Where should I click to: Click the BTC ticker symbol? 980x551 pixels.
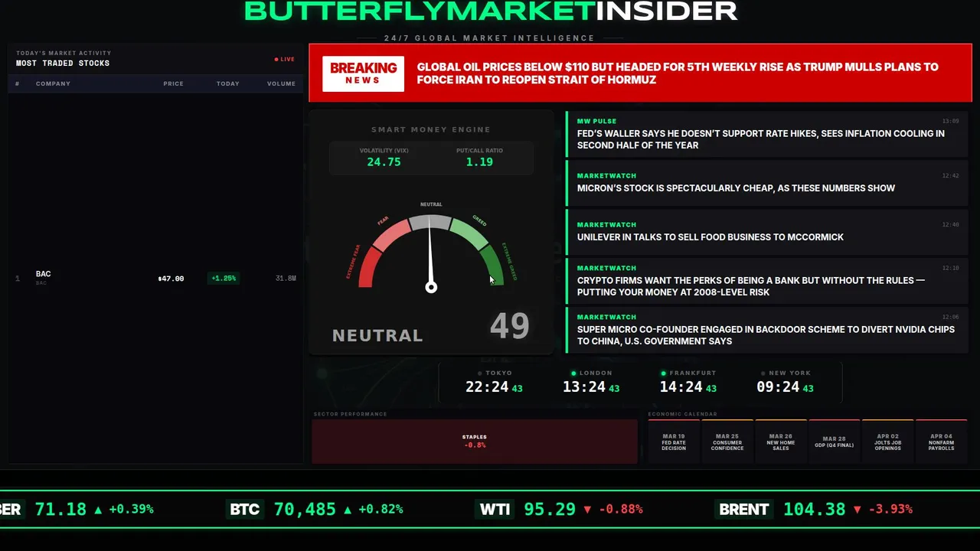pyautogui.click(x=245, y=509)
